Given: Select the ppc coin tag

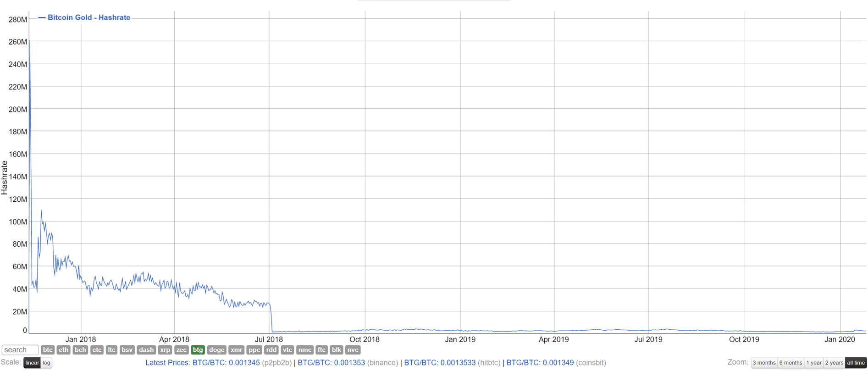Looking at the screenshot, I should 254,350.
